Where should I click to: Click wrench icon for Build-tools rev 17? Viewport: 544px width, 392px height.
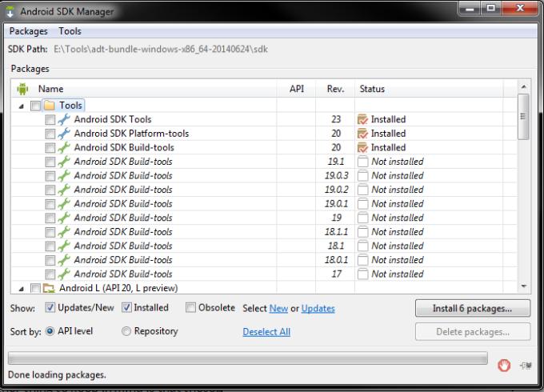[x=64, y=274]
